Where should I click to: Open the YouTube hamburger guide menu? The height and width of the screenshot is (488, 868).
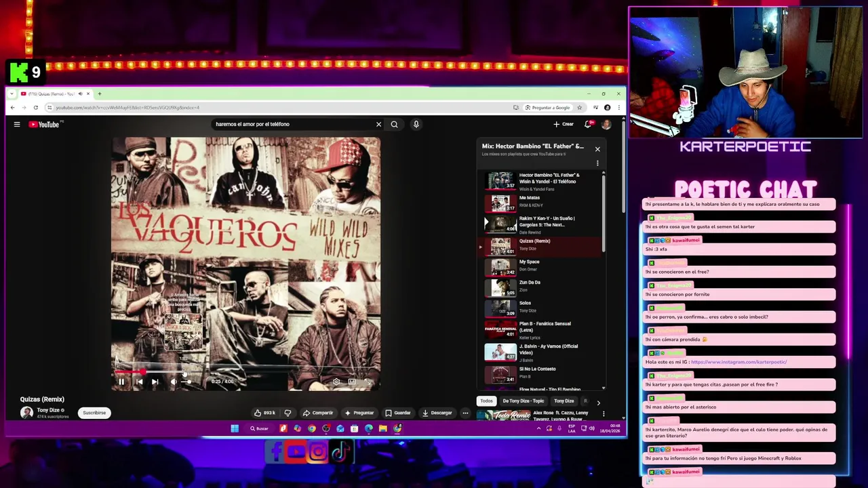point(17,124)
